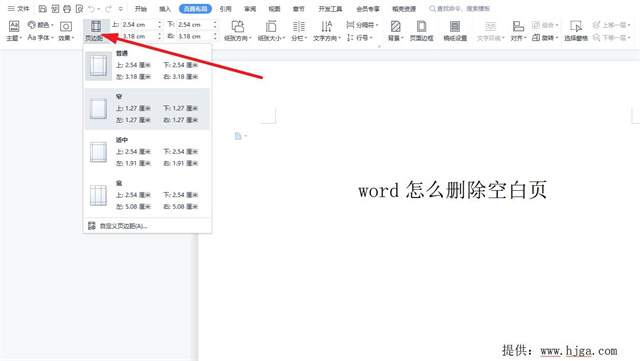Click the 稿纸设置 manuscript paper button
The width and height of the screenshot is (640, 361).
pyautogui.click(x=455, y=31)
